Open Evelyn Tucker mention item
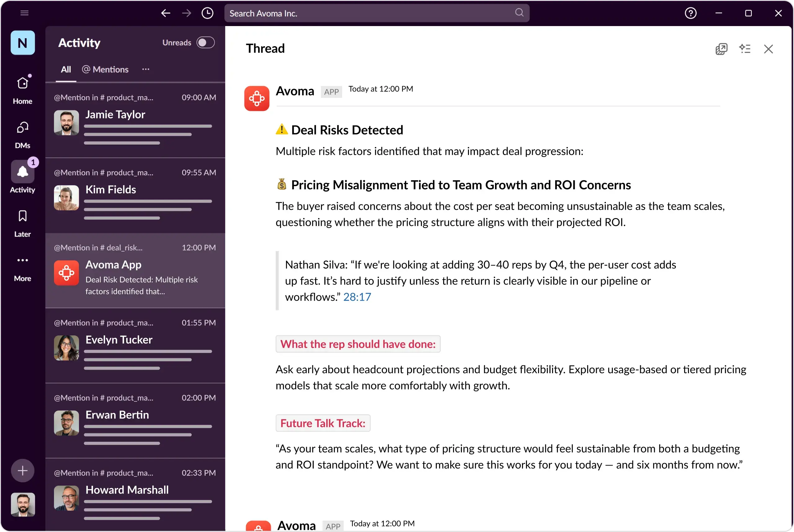This screenshot has width=794, height=532. (x=135, y=346)
